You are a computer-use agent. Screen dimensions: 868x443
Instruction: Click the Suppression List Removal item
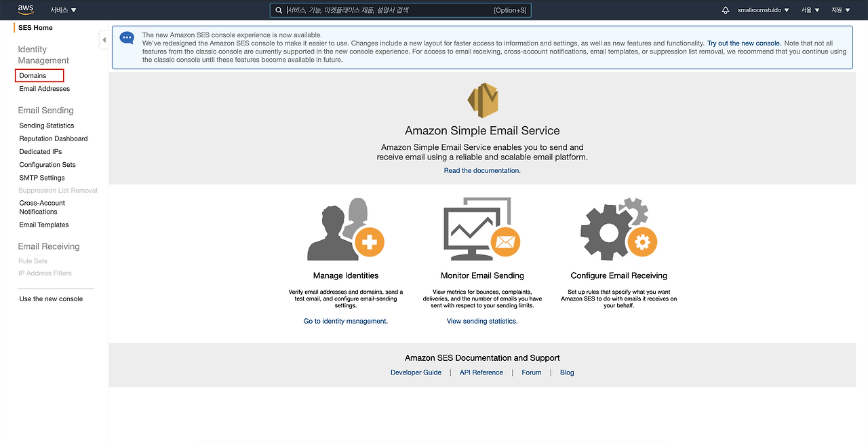tap(58, 191)
